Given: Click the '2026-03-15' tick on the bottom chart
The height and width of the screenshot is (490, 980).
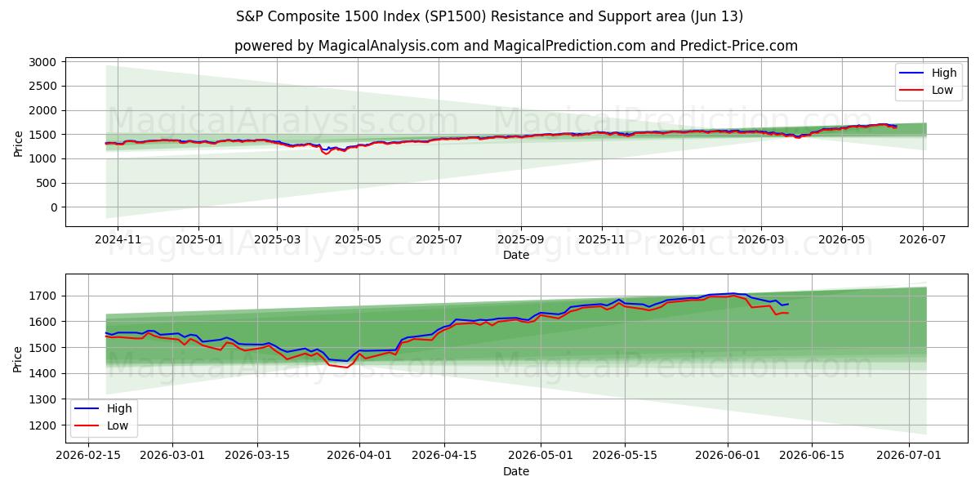Looking at the screenshot, I should (258, 456).
